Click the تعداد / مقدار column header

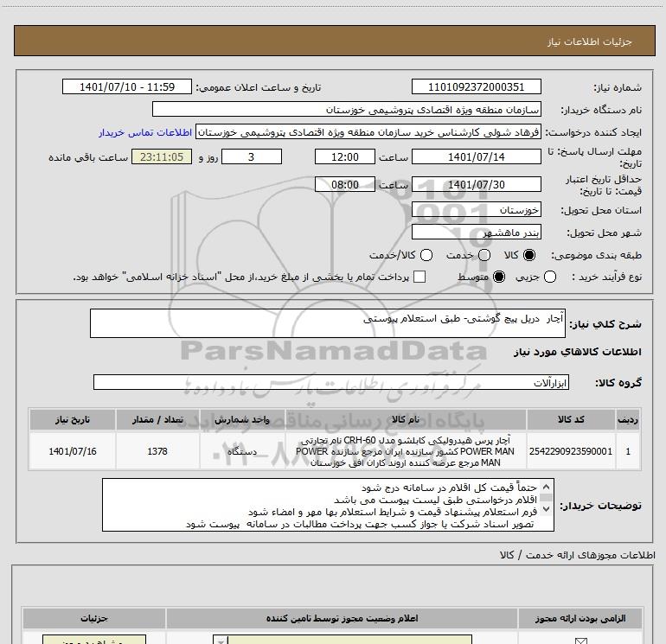(x=157, y=420)
